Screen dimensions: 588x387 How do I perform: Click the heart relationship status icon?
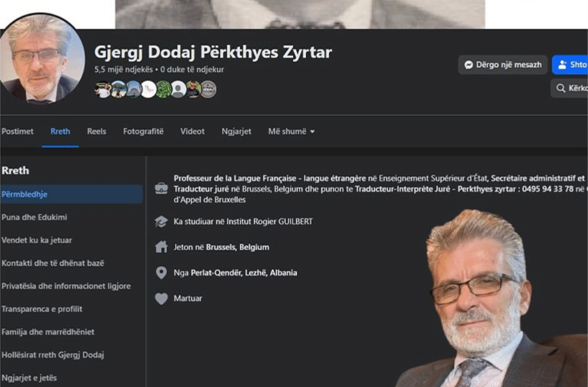click(x=161, y=298)
